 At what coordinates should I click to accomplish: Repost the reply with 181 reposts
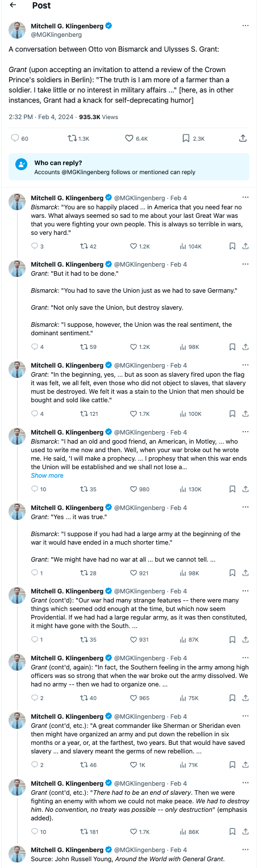tap(89, 832)
